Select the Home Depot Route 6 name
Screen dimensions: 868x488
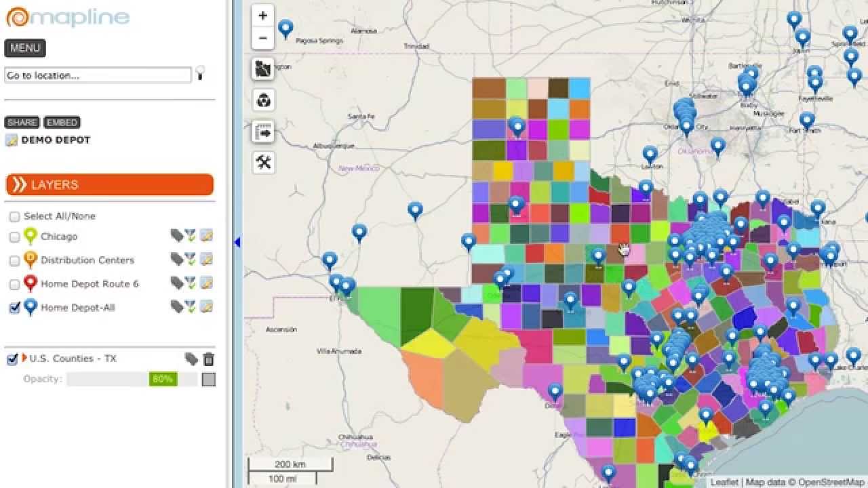(90, 284)
